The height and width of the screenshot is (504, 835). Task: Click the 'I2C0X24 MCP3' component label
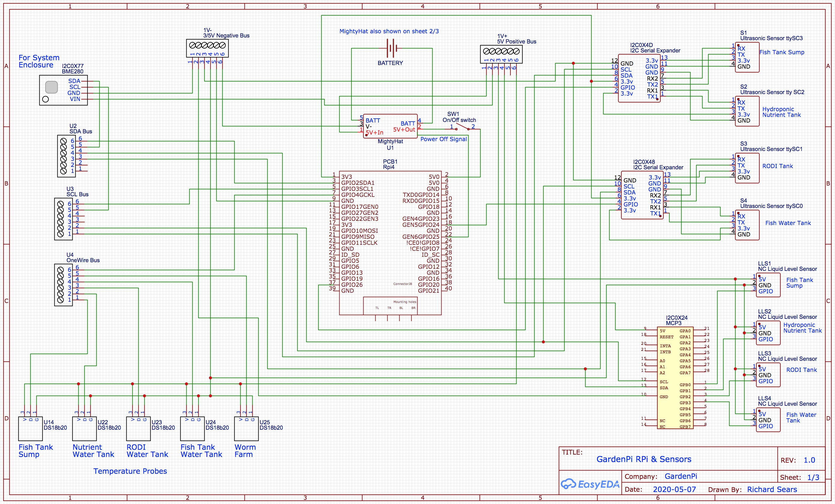point(676,321)
